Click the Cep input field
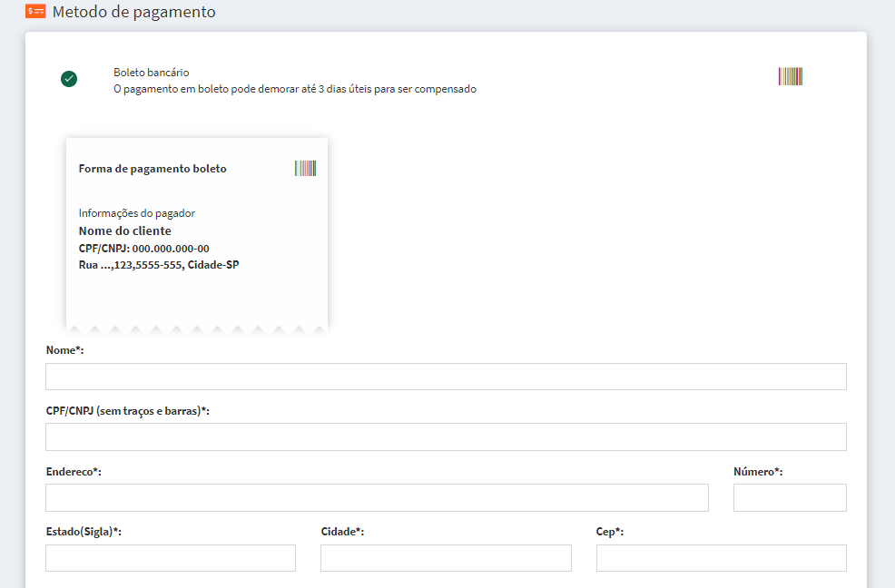This screenshot has height=588, width=895. (721, 558)
